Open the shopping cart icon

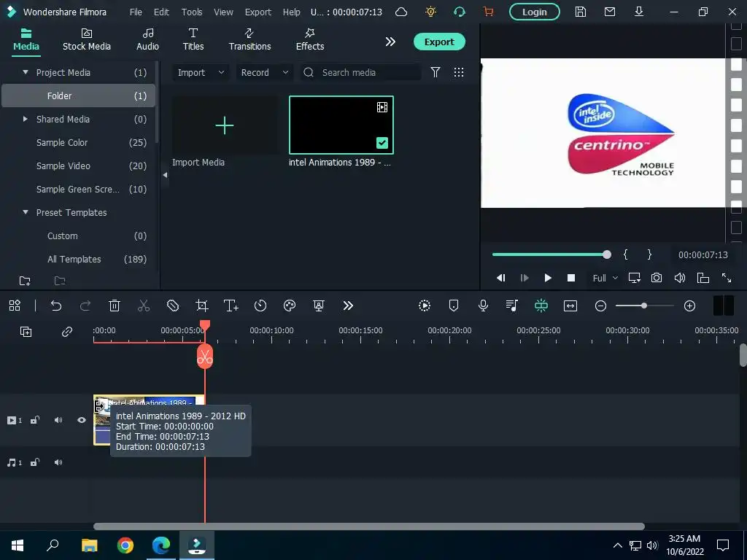tap(488, 12)
